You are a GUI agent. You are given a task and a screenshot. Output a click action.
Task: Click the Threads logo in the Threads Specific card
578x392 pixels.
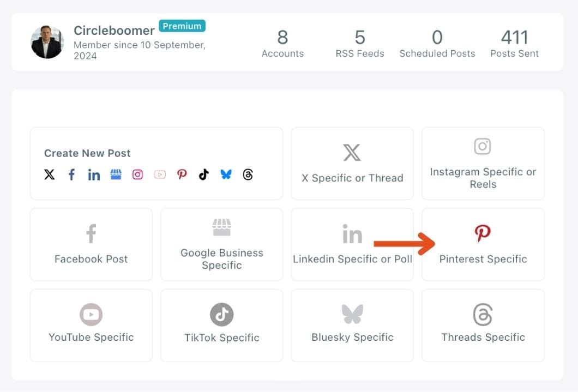[x=483, y=315]
